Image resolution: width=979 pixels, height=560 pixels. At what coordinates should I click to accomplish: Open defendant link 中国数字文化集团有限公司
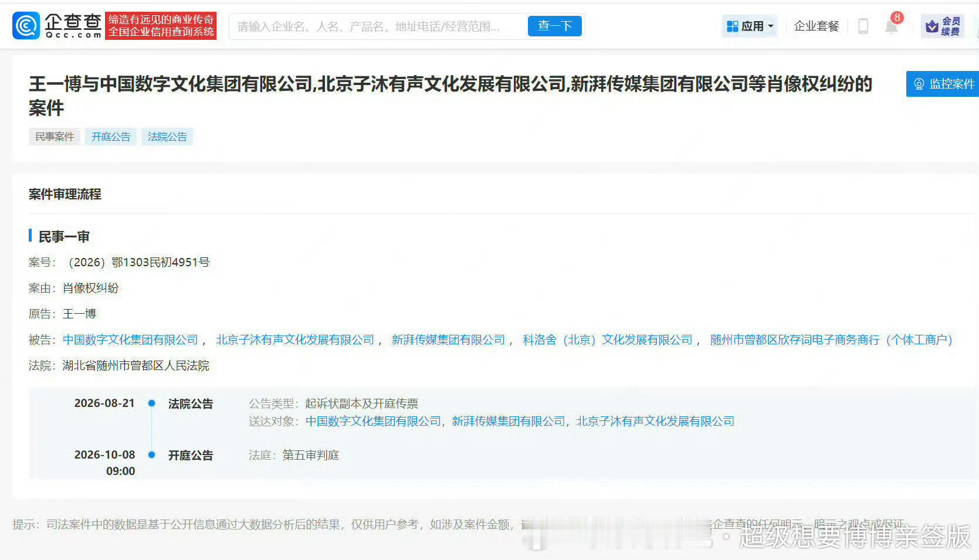tap(130, 340)
